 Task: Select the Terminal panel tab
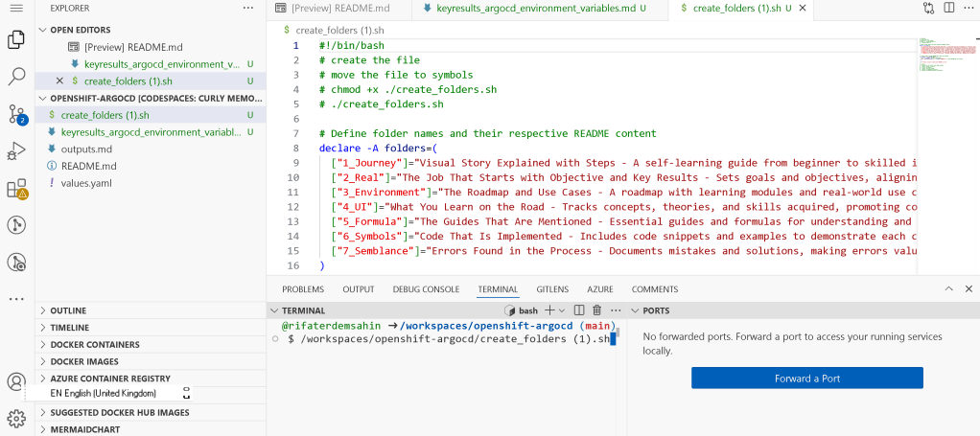(x=498, y=289)
